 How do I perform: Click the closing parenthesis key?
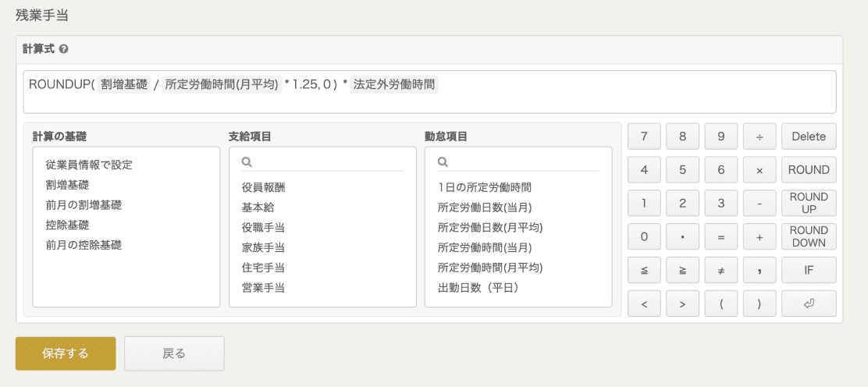coord(759,304)
